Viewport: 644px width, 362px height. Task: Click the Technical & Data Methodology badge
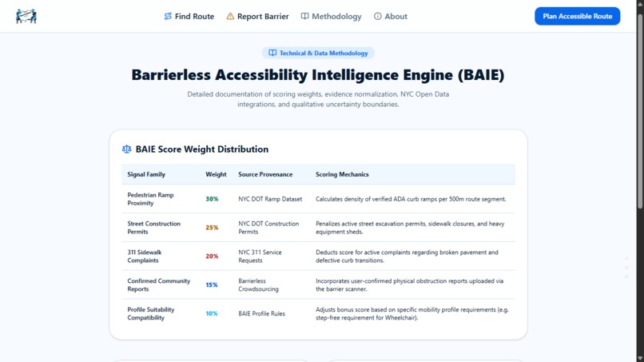pyautogui.click(x=318, y=53)
